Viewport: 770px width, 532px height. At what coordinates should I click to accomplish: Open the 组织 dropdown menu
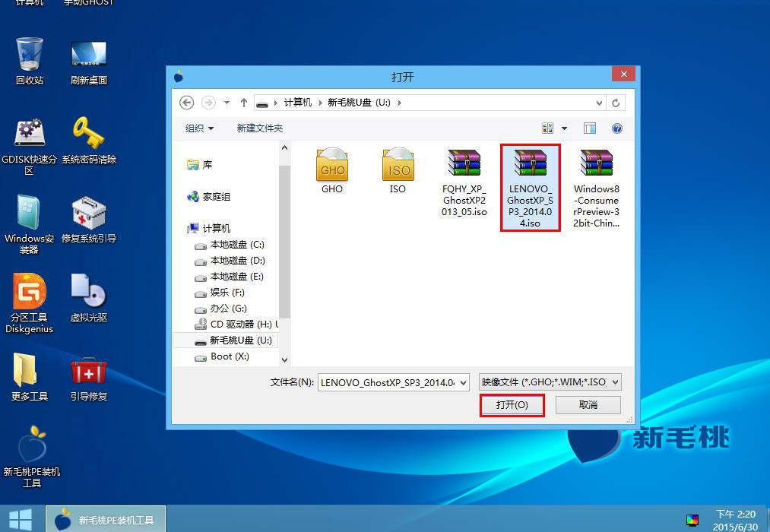click(x=199, y=128)
